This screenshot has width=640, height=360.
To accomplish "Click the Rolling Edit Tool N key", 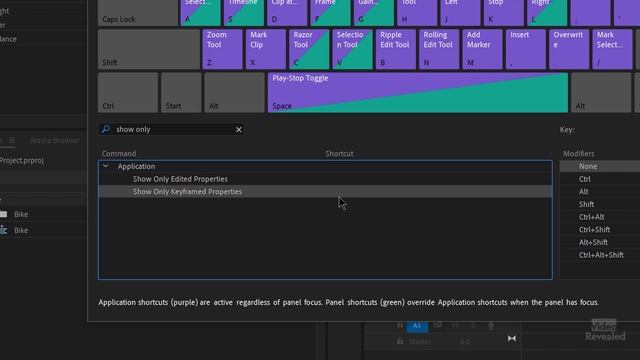I will [439, 49].
